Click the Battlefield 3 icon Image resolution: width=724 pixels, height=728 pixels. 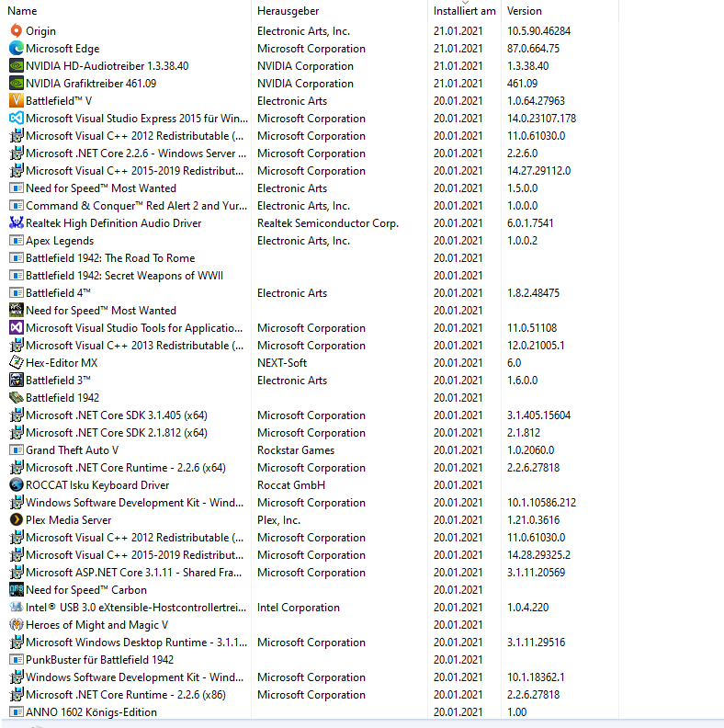click(17, 381)
